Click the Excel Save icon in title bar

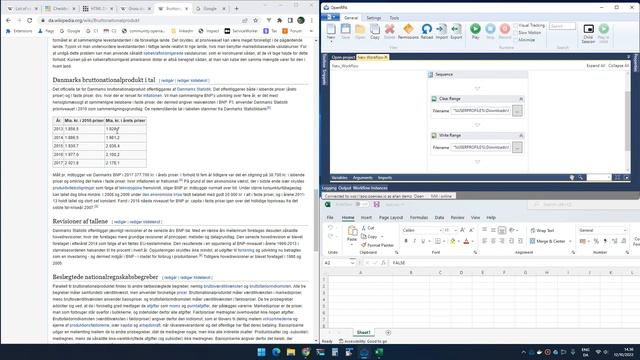376,204
